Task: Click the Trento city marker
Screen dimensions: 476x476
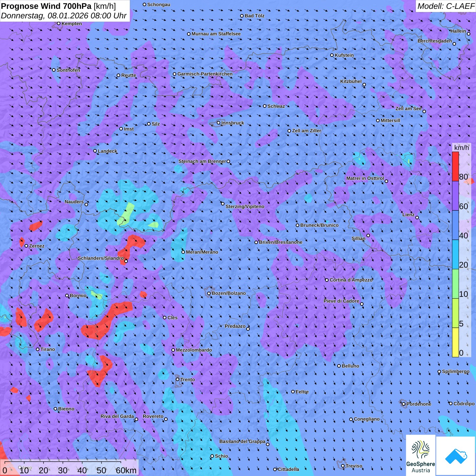Action: point(177,379)
